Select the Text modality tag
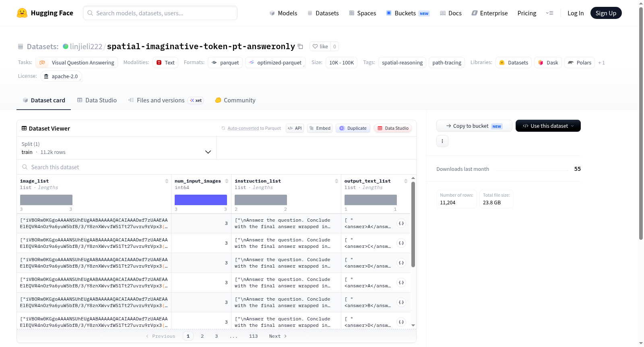 (165, 62)
